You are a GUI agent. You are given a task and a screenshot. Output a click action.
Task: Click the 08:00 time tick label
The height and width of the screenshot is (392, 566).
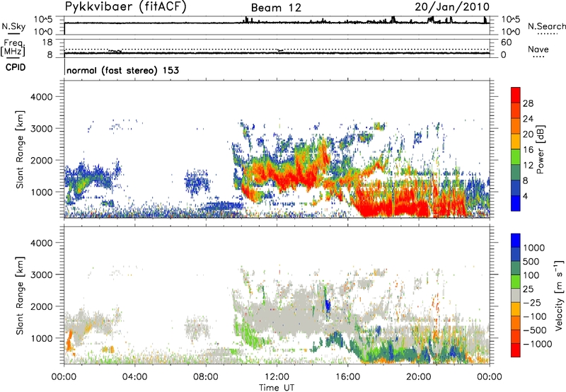coord(206,377)
